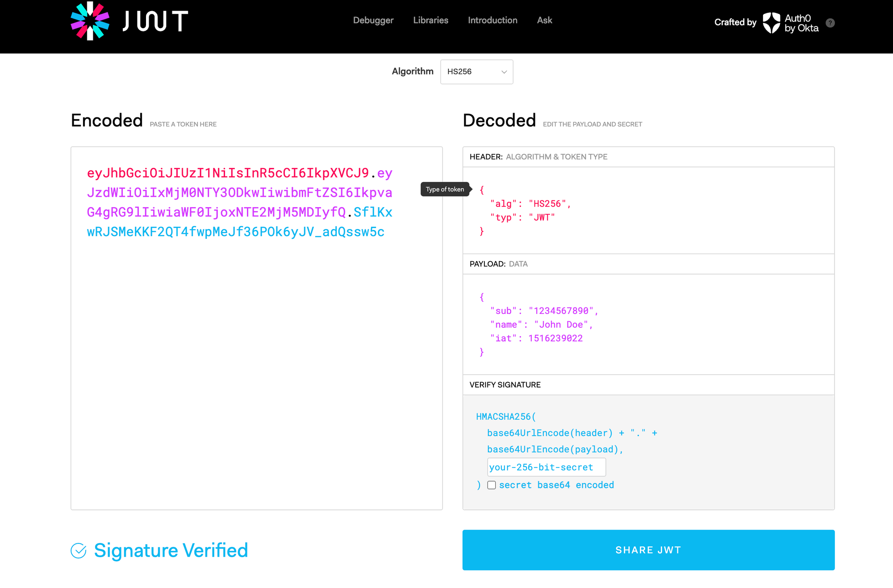893x588 pixels.
Task: Open the Algorithm HS256 dropdown
Action: 476,72
